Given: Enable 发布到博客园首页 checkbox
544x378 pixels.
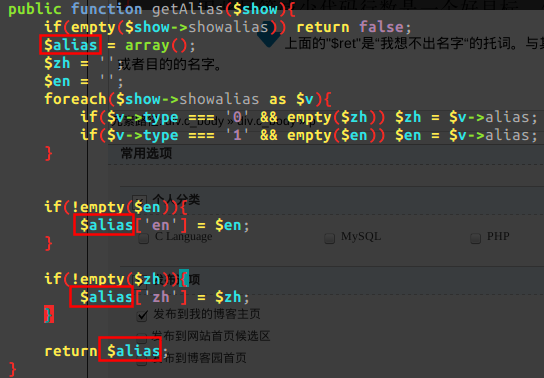Looking at the screenshot, I should (x=142, y=361).
